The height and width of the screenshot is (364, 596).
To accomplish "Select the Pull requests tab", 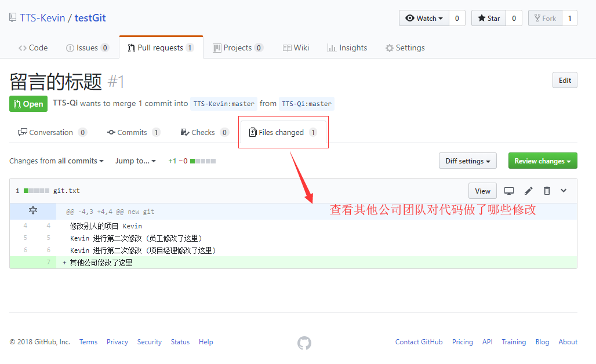I will coord(161,48).
